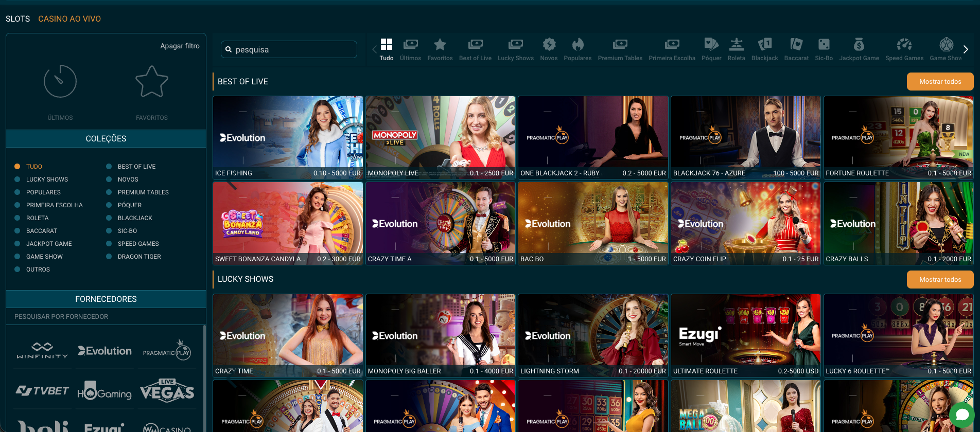
Task: Filter by HoGaming provider logo
Action: (x=105, y=391)
